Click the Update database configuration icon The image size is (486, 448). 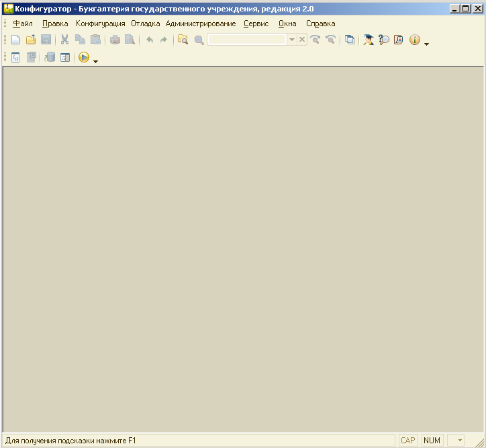[50, 57]
